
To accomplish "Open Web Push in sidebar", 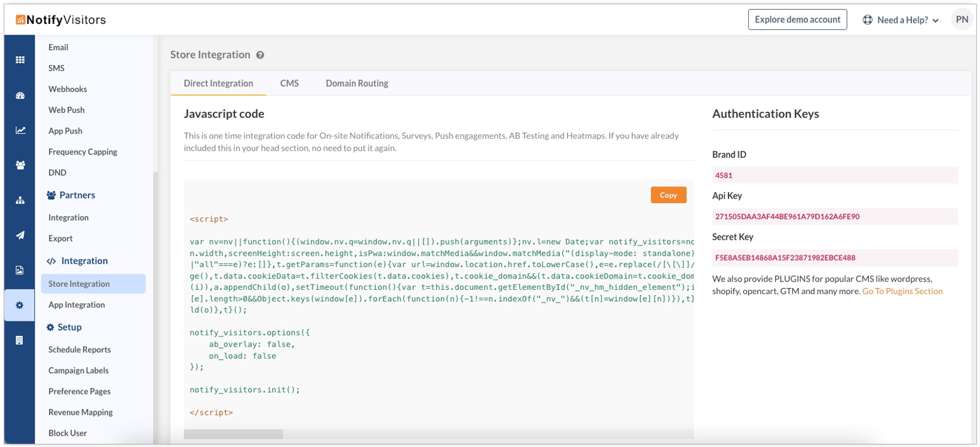I will coord(66,110).
